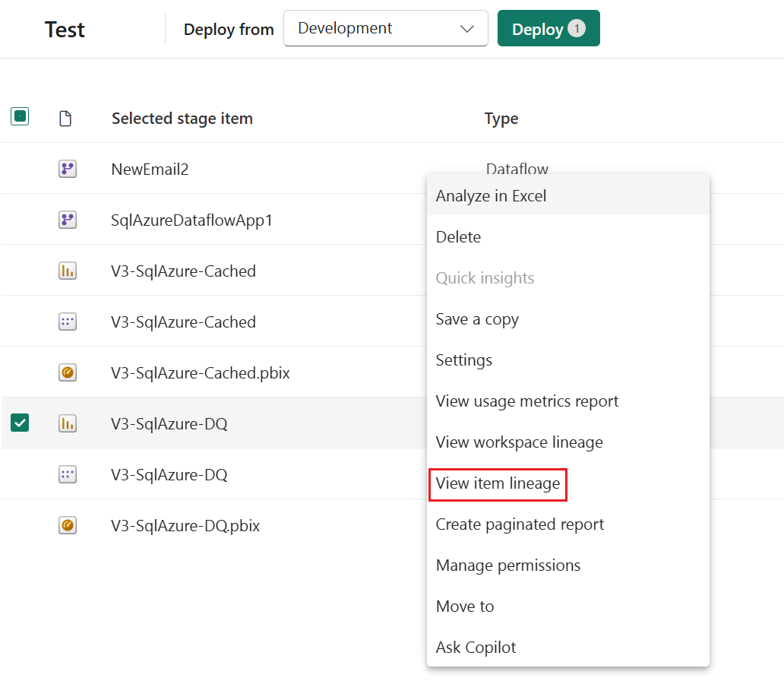The image size is (784, 700).
Task: Click the V3-SqlAzure-Cached semantic model icon
Action: point(67,321)
